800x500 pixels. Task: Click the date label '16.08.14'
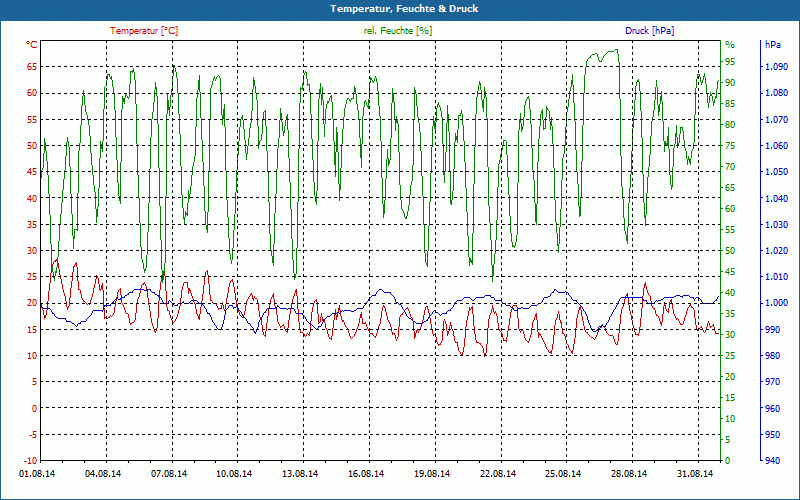[x=366, y=474]
